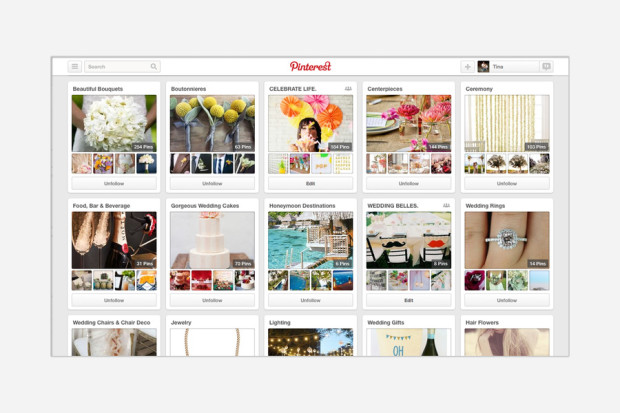Edit the CELEBRATE LIFE board
Image resolution: width=620 pixels, height=413 pixels.
tap(310, 184)
